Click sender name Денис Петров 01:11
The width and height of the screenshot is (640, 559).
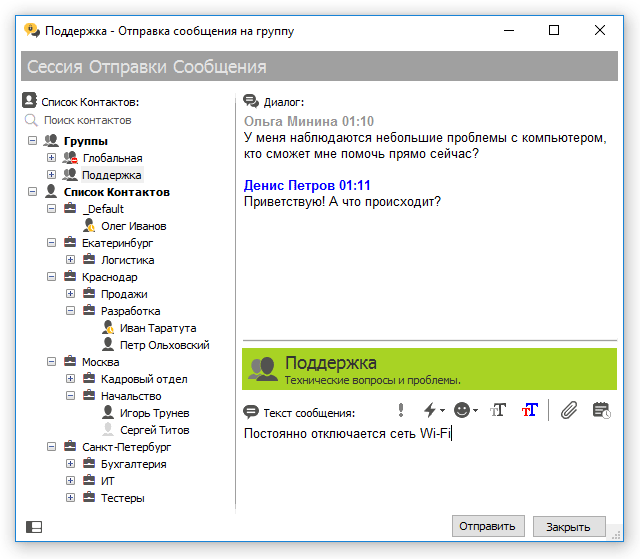pos(307,185)
